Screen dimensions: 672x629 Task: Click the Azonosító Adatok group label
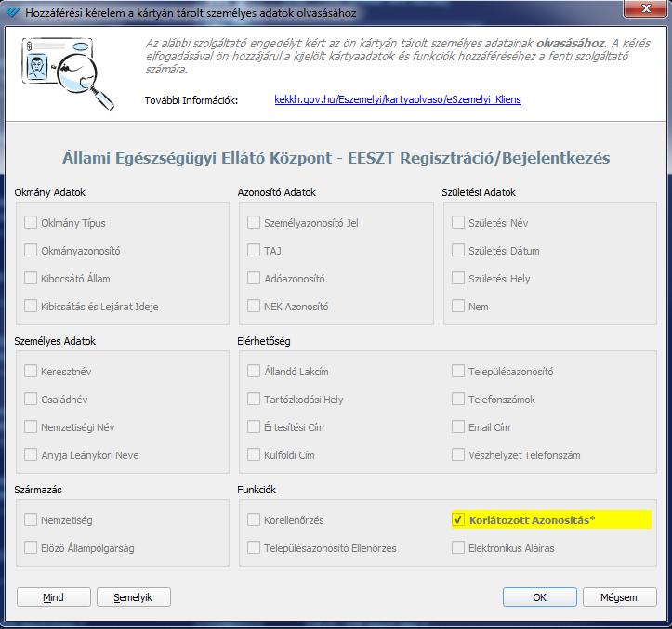point(276,192)
